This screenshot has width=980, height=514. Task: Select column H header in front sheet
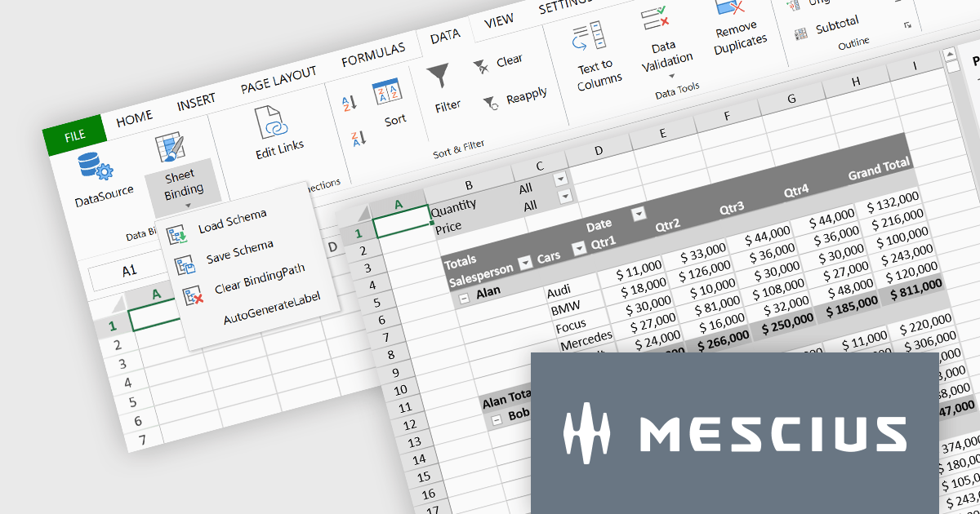(x=856, y=82)
